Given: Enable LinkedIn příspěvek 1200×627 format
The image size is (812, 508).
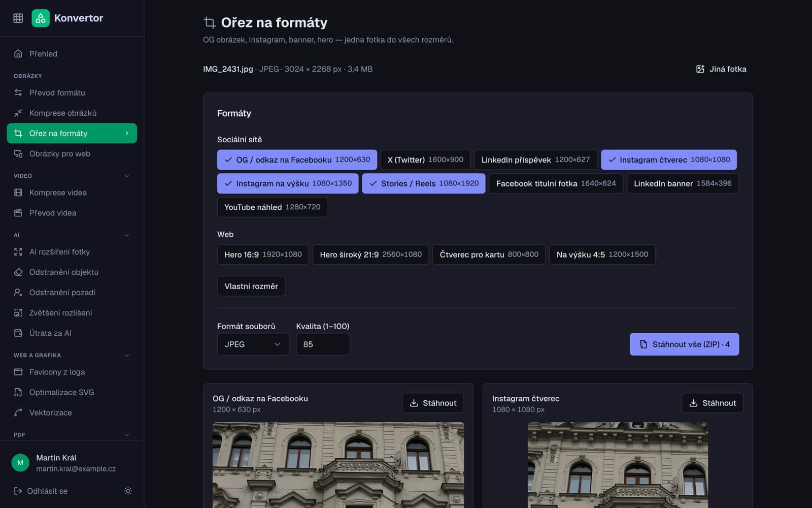Looking at the screenshot, I should tap(535, 160).
